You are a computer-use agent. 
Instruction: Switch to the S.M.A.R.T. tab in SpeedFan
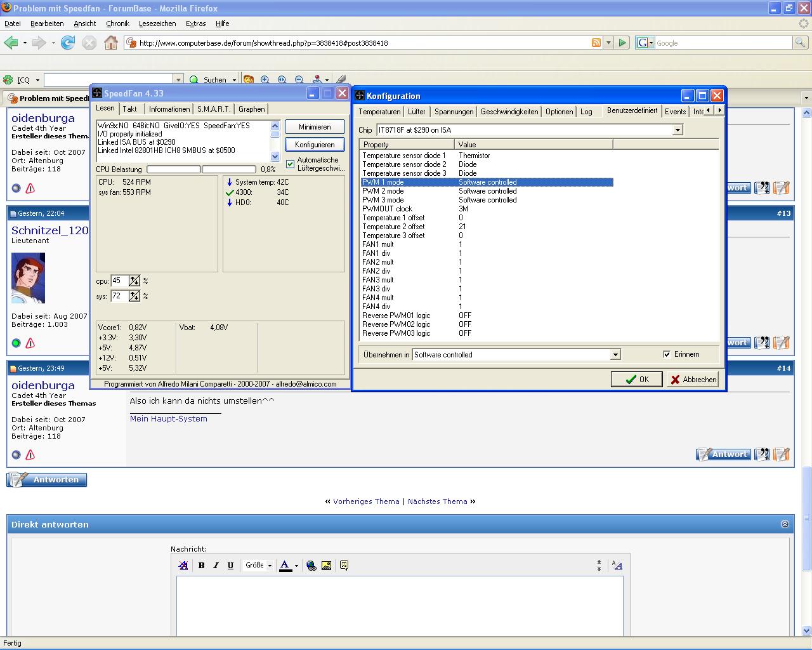point(214,109)
